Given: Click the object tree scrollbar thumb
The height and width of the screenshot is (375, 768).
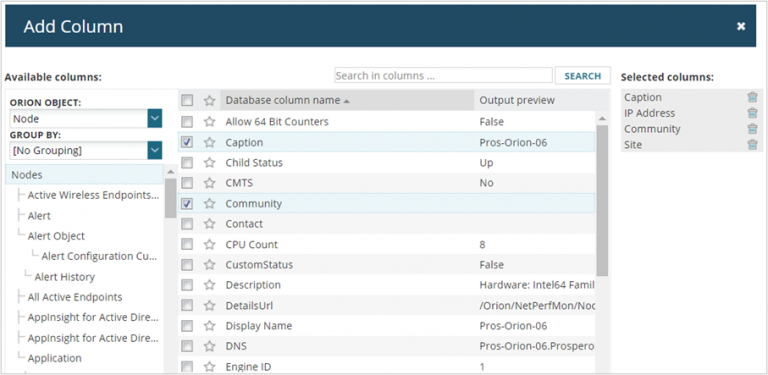Looking at the screenshot, I should [x=170, y=198].
